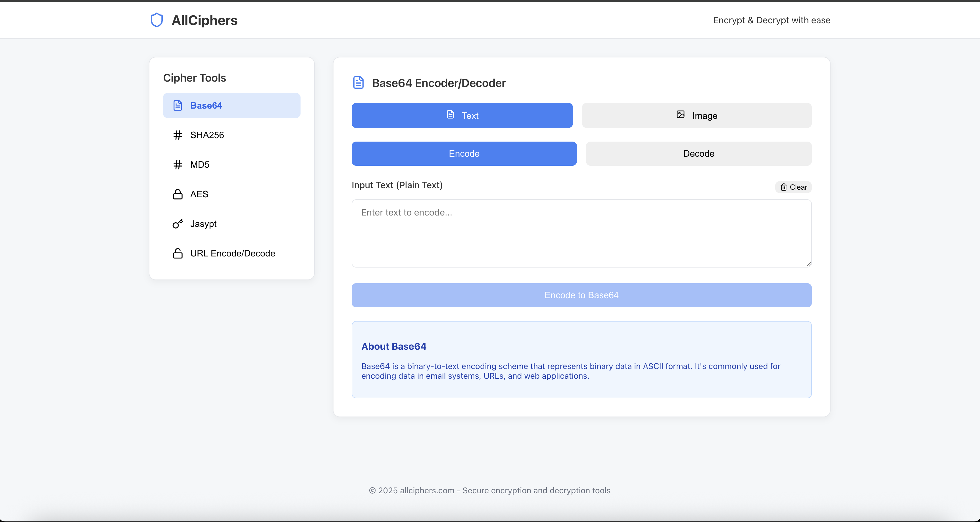This screenshot has width=980, height=522.
Task: Click the AllCiphers shield logo icon
Action: 157,20
